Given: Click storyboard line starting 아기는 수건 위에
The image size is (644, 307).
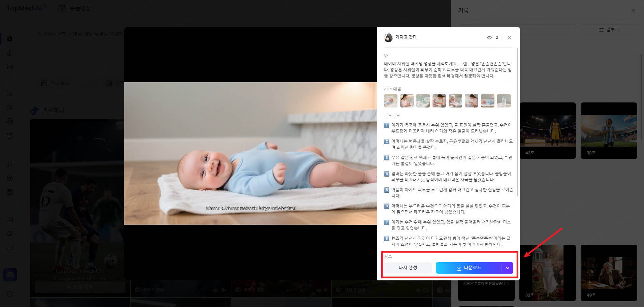Looking at the screenshot, I should pos(451,225).
